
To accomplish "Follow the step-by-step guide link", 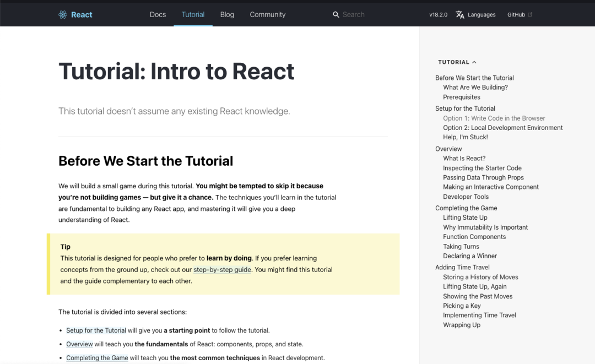I will pyautogui.click(x=222, y=270).
